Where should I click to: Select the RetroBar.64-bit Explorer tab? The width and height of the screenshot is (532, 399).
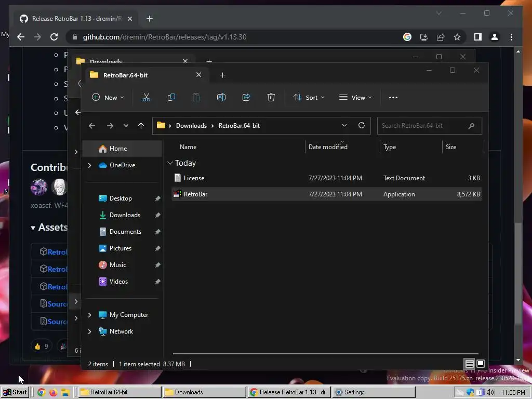coord(146,75)
